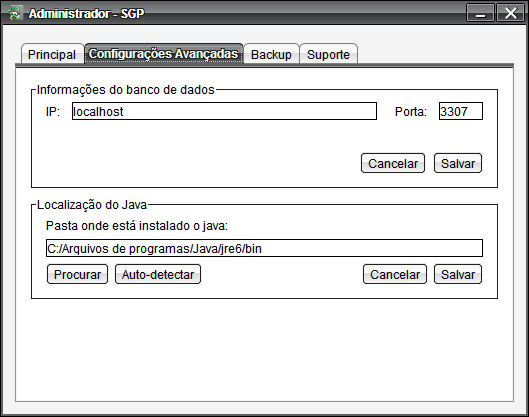Click the 'Informações do banco de dados' group label

[x=126, y=90]
